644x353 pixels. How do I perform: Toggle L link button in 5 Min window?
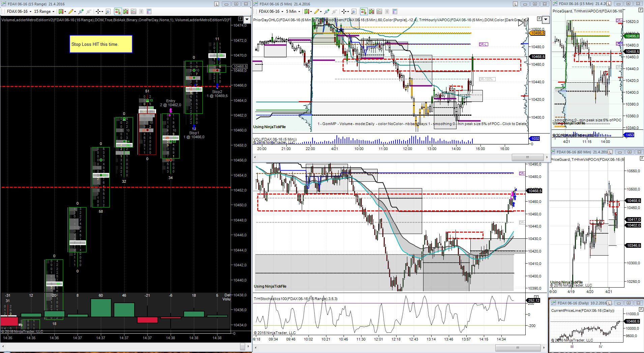coord(515,4)
